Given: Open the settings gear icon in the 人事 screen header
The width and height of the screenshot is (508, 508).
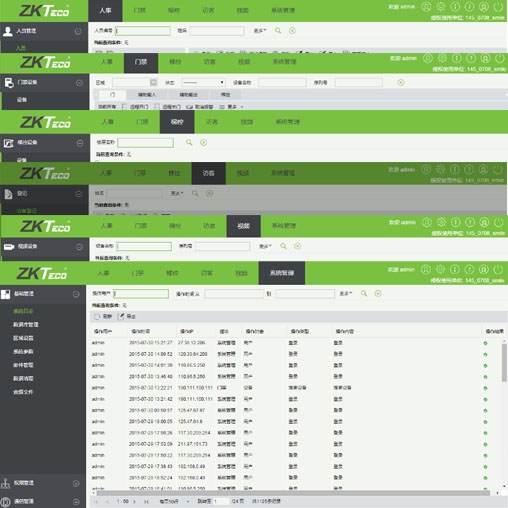Looking at the screenshot, I should (x=441, y=7).
